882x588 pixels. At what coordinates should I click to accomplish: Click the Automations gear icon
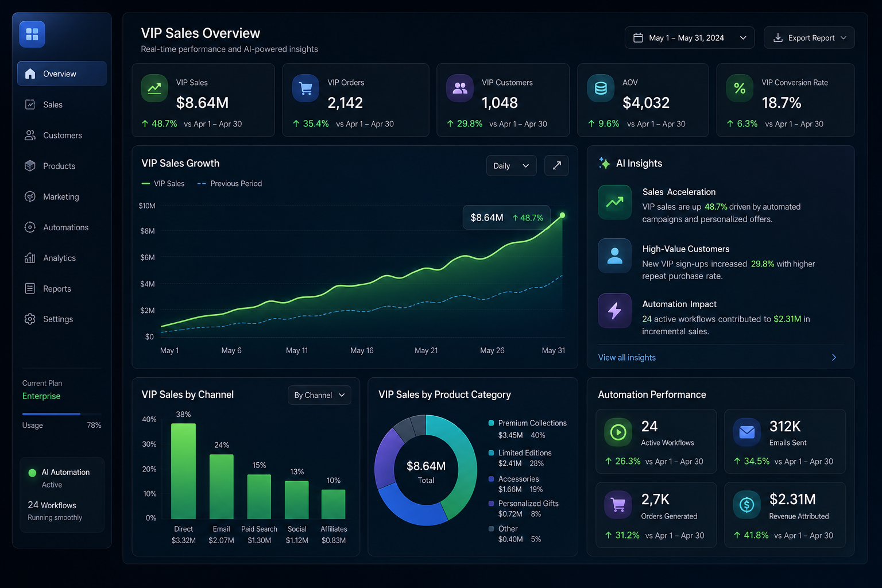pyautogui.click(x=30, y=227)
